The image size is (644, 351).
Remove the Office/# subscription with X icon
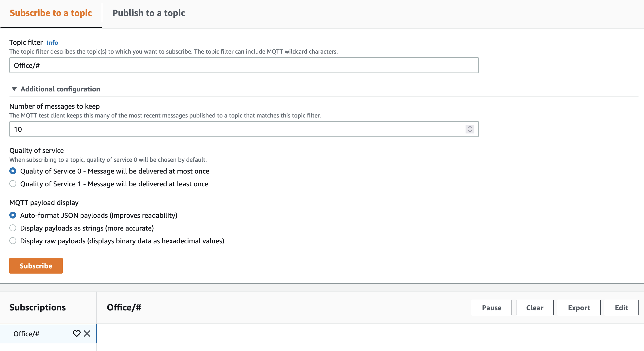[87, 334]
